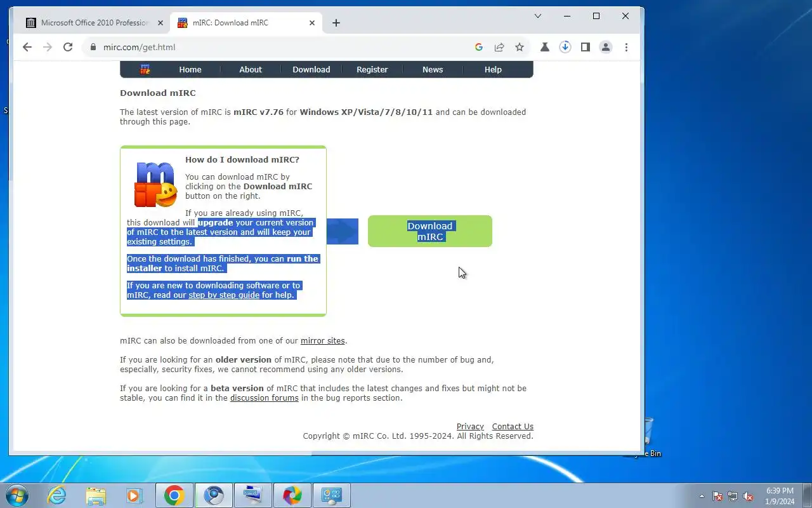View site information lock icon
The height and width of the screenshot is (508, 812).
[x=93, y=47]
